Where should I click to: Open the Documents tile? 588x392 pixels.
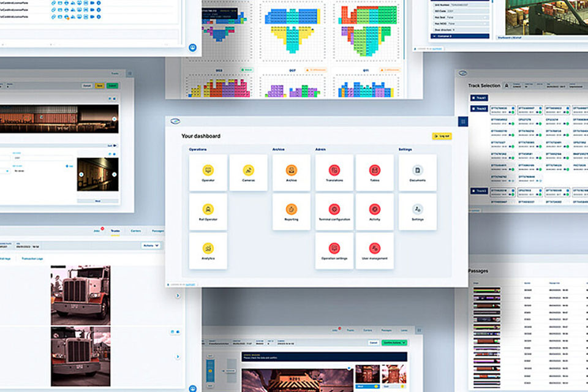point(417,172)
